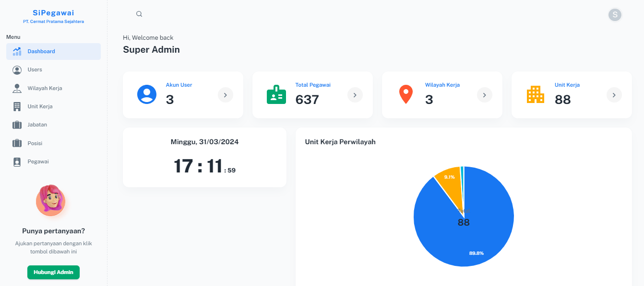
Task: Click the blue Akun User person icon
Action: (x=147, y=94)
